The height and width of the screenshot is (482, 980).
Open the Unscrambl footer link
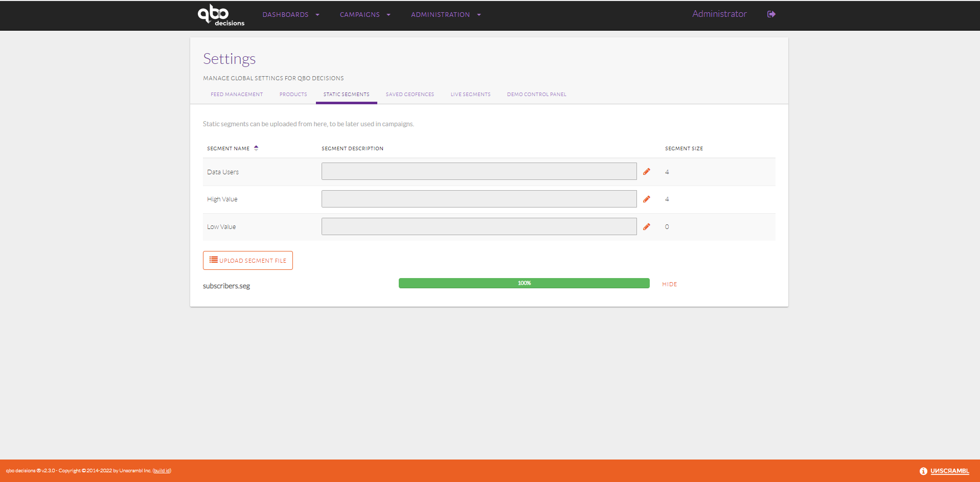(950, 471)
